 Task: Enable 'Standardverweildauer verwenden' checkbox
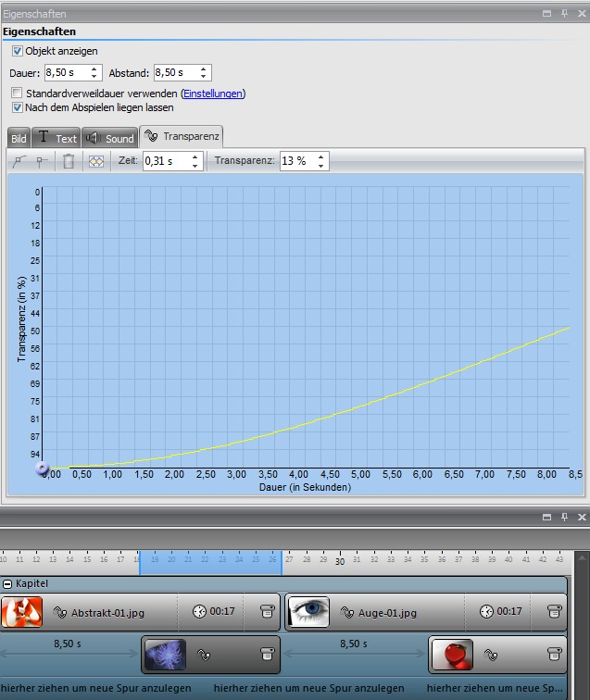tap(18, 94)
